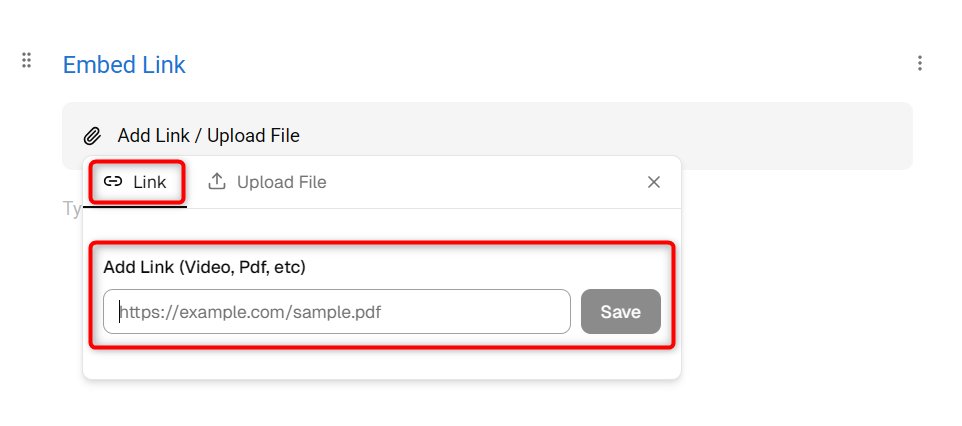The width and height of the screenshot is (962, 426).
Task: Switch to the Link tab
Action: 135,182
